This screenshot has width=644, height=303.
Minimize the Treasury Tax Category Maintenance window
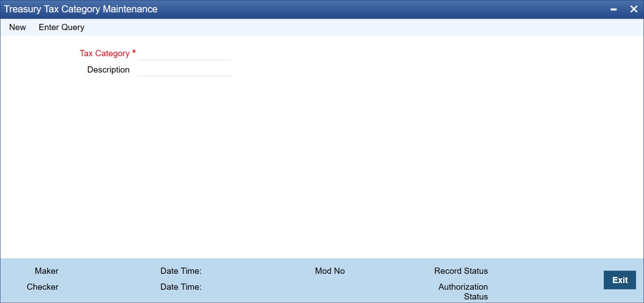coord(614,9)
